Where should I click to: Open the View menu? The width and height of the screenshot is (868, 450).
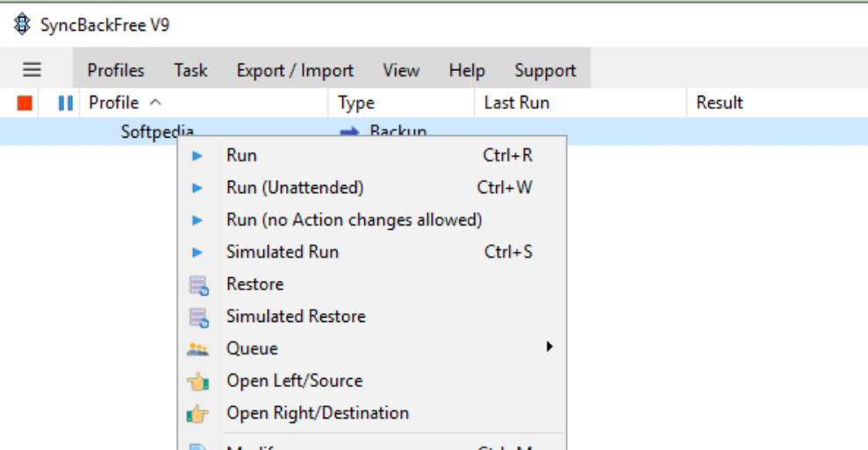click(x=401, y=71)
